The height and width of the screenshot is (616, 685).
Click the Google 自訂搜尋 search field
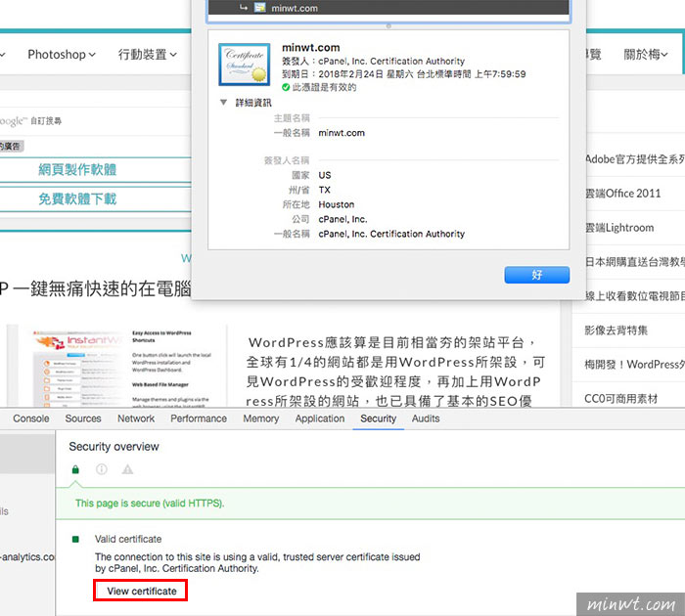click(x=95, y=121)
